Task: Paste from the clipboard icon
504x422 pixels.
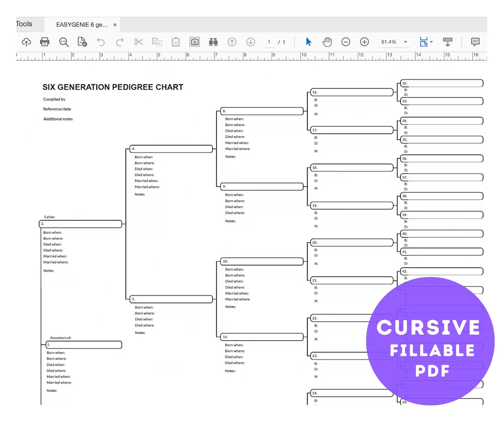Action: pos(175,42)
